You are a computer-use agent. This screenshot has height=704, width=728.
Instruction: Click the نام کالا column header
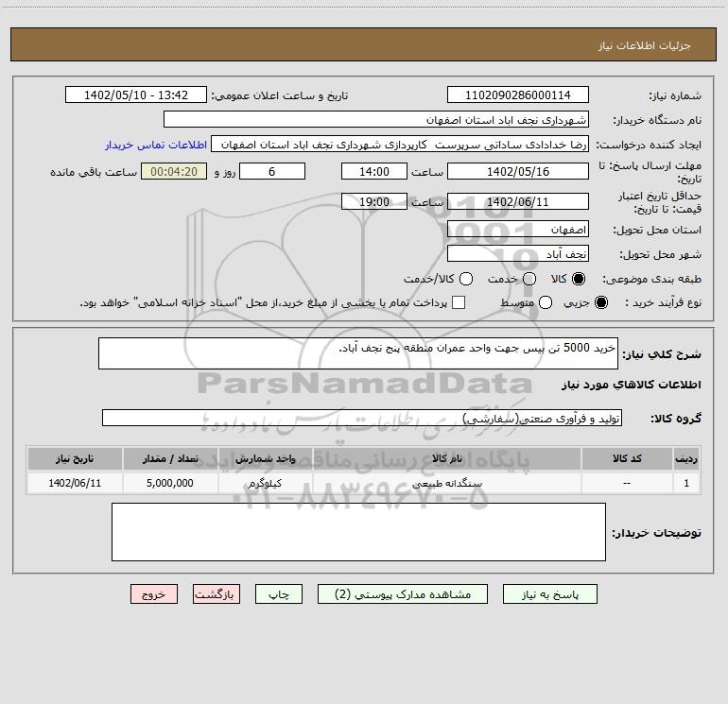(x=447, y=458)
